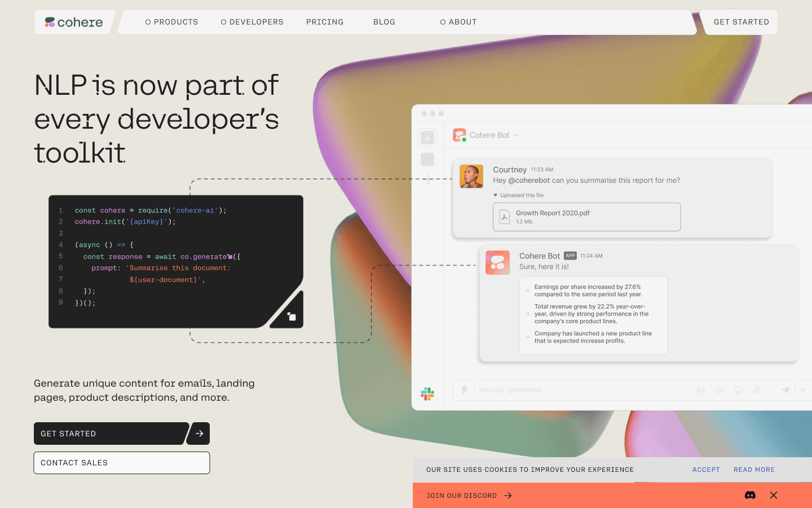Accept the cookies notice

coord(706,470)
